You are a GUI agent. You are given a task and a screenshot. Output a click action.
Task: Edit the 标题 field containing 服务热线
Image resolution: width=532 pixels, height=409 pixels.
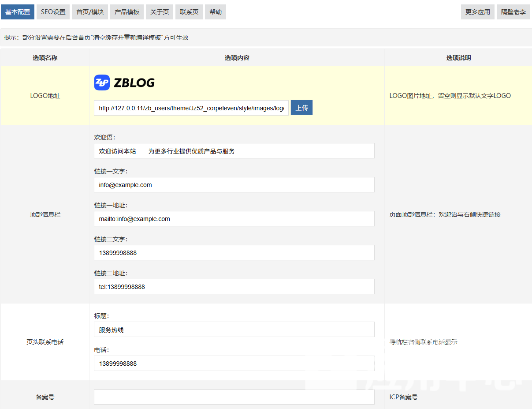point(234,330)
